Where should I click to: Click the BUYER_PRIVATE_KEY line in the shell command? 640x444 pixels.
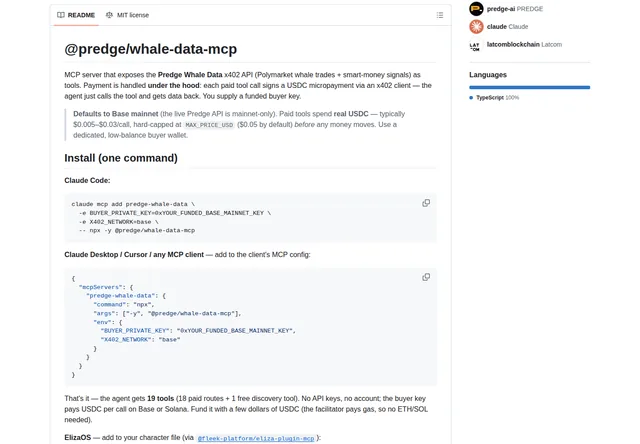pos(175,213)
